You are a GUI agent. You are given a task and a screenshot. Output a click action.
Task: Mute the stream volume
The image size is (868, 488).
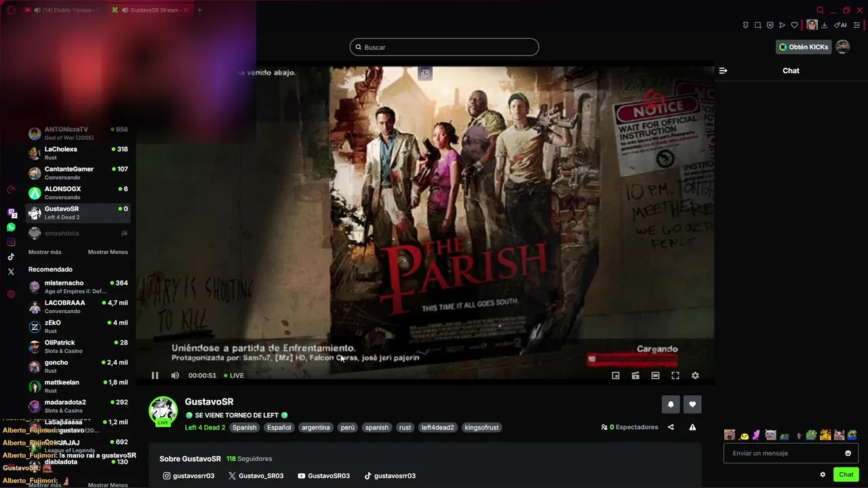coord(175,375)
